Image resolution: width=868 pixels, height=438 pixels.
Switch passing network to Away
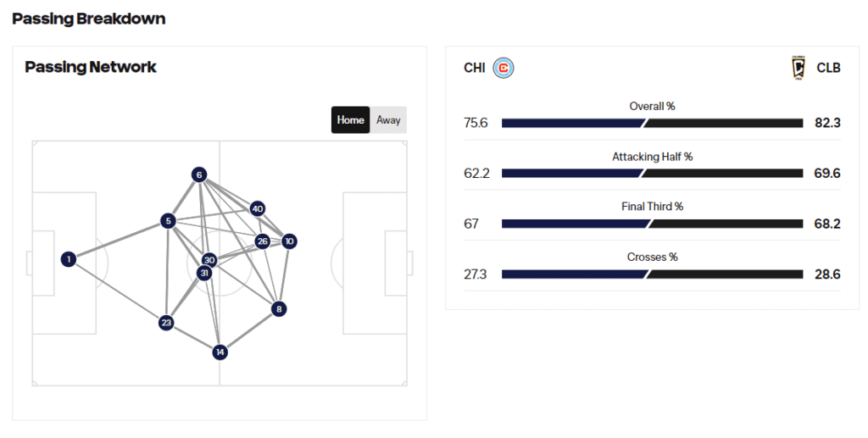[388, 120]
